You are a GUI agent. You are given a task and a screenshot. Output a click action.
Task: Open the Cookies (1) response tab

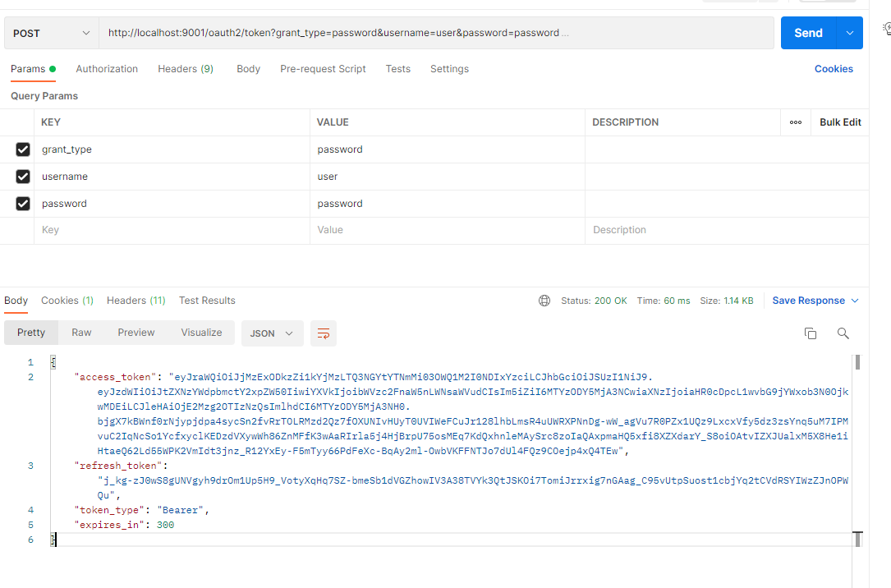pyautogui.click(x=67, y=301)
